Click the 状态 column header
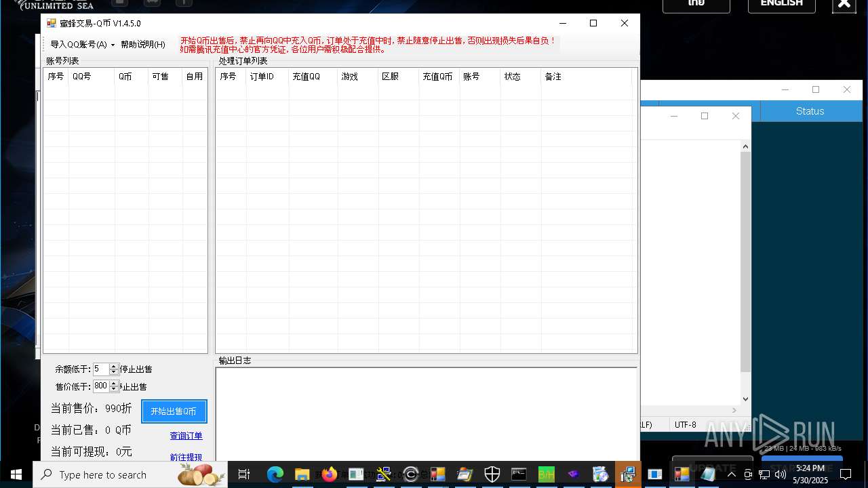Viewport: 868px width, 488px height. (521, 77)
